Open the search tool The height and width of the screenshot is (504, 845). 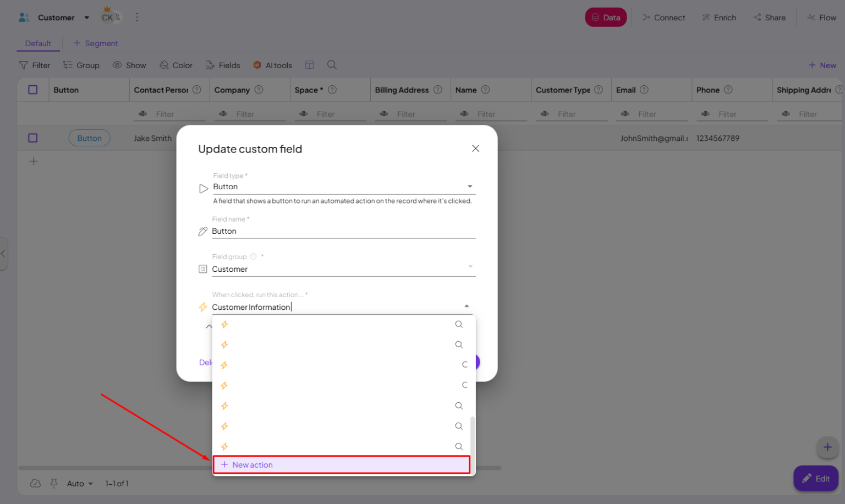332,65
